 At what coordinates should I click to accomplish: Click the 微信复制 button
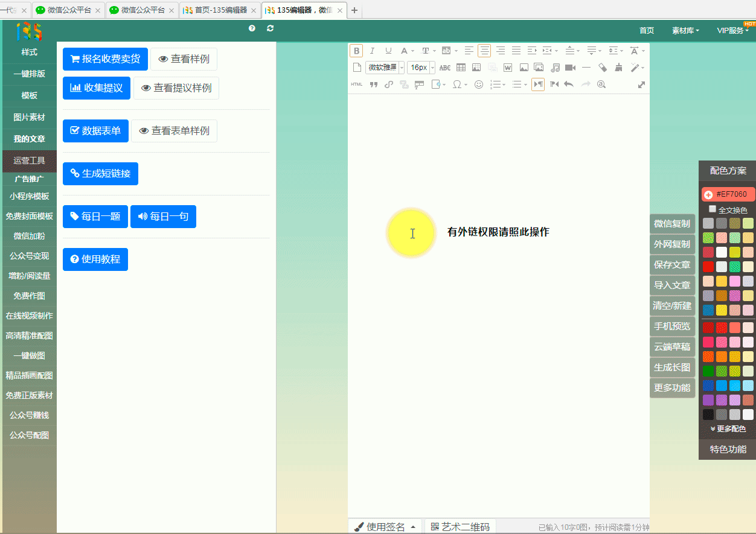tap(672, 224)
